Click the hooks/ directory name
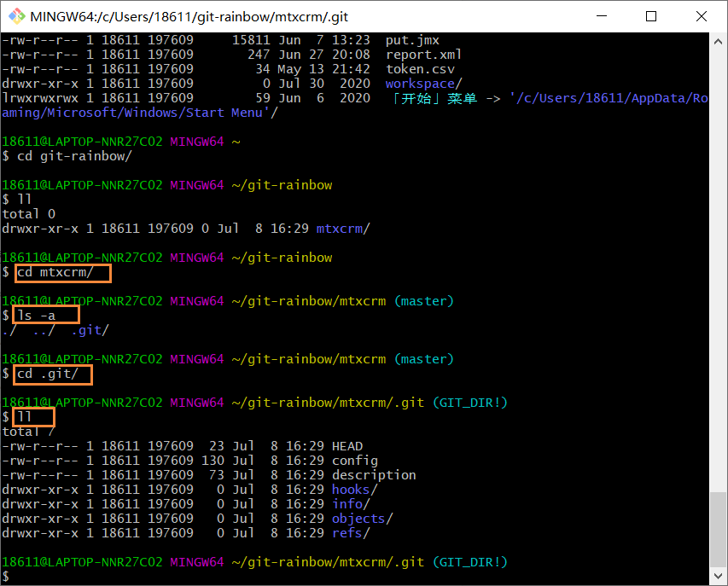 click(x=355, y=490)
